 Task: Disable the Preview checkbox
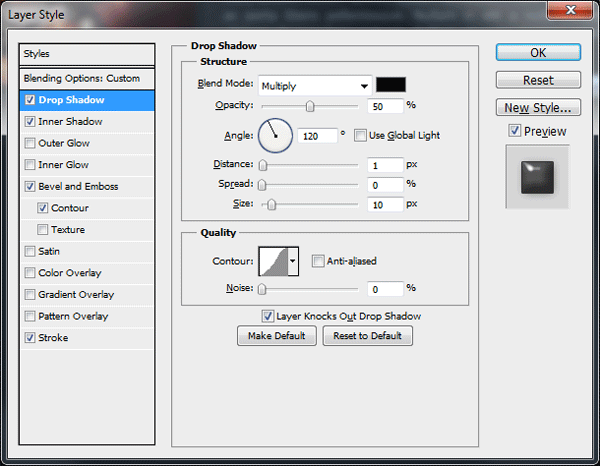pos(514,131)
